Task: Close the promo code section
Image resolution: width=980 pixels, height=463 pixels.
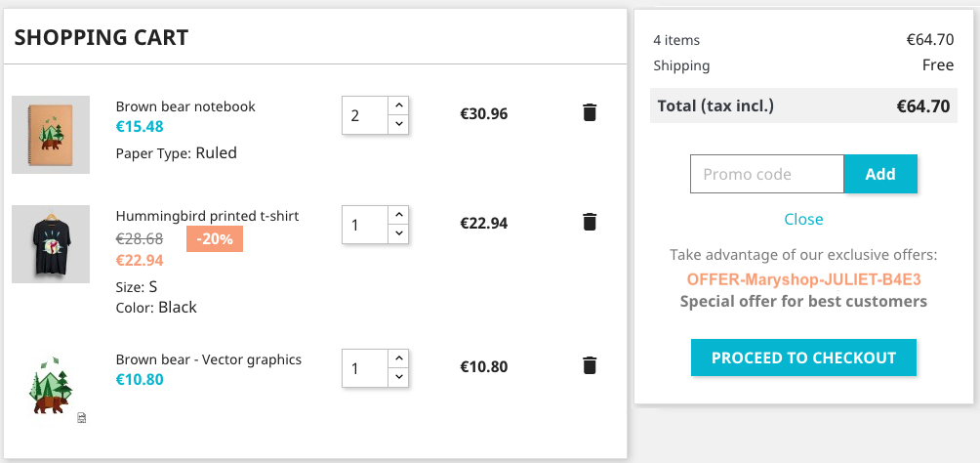Action: (803, 220)
